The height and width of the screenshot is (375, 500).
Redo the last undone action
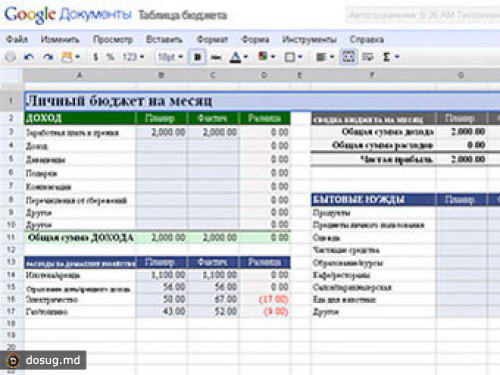(49, 57)
